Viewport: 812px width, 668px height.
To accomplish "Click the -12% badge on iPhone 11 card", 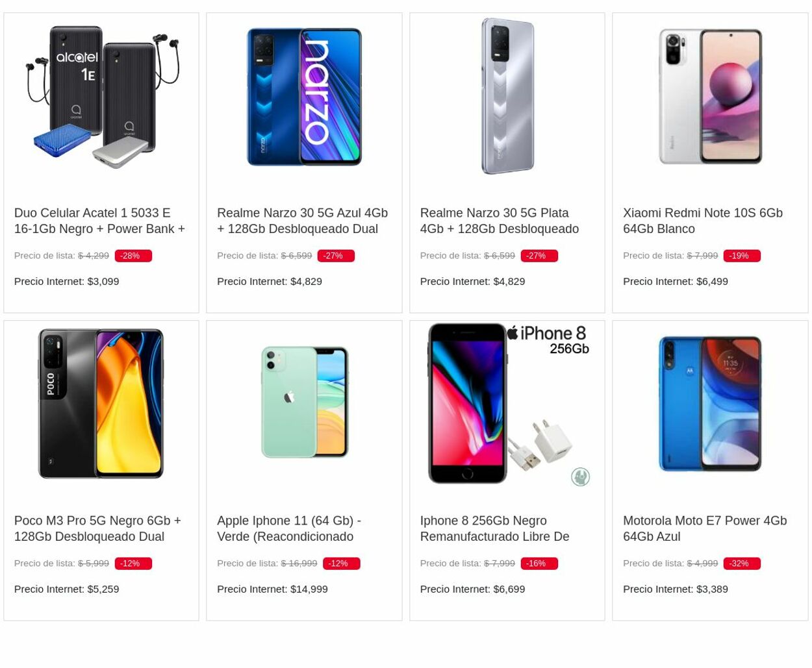I will point(338,563).
